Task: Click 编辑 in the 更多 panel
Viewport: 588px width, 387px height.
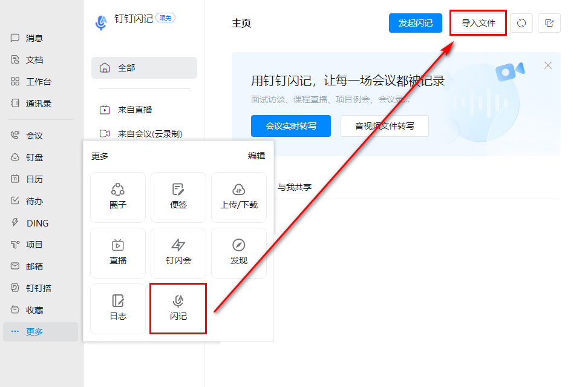Action: click(256, 156)
